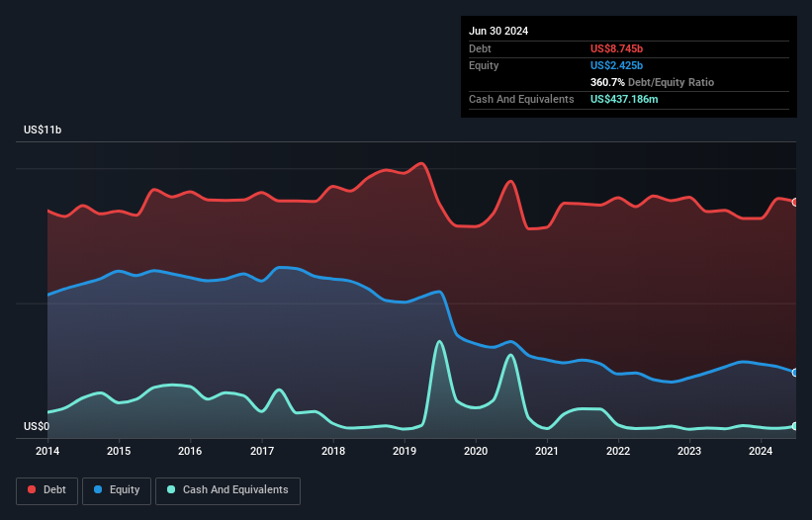Click the 2019 x-axis label
This screenshot has width=812, height=520.
click(x=405, y=451)
